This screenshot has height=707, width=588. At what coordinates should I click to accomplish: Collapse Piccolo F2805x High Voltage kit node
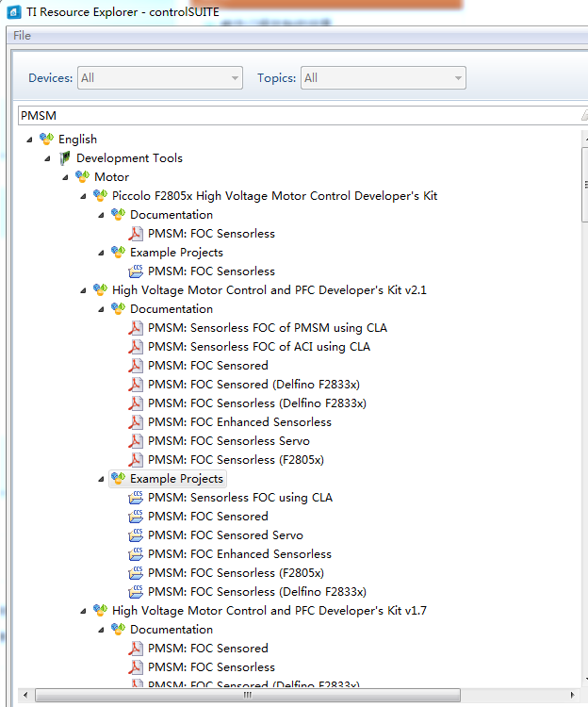click(x=84, y=196)
